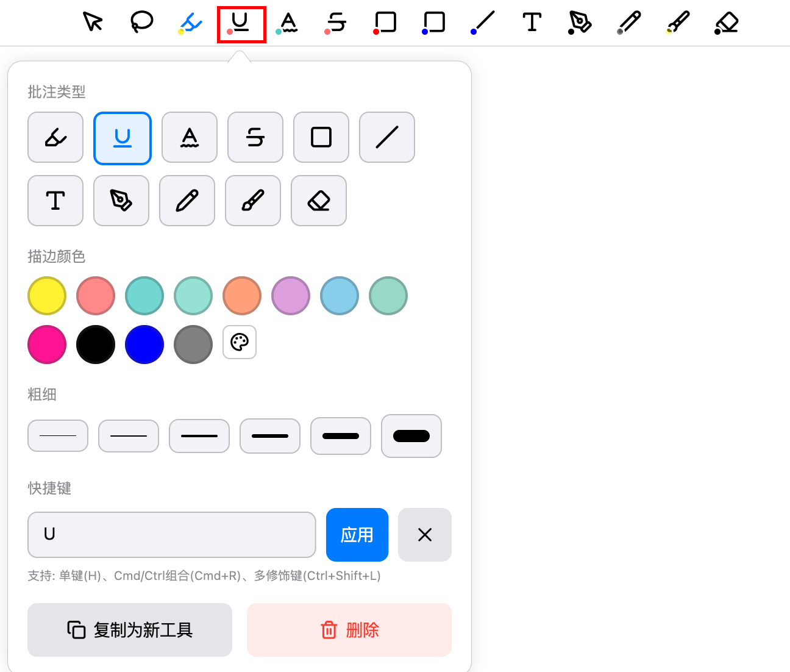Click 复制为新工具 duplicate tool button

coord(130,630)
